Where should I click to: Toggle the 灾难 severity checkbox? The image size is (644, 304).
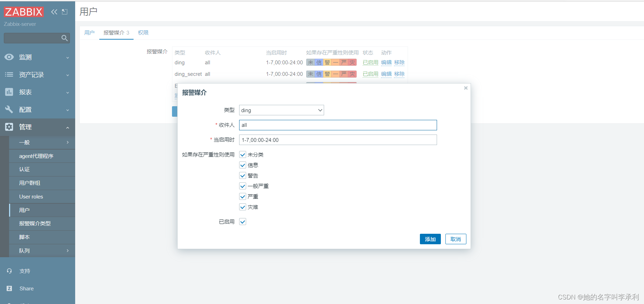pos(243,207)
